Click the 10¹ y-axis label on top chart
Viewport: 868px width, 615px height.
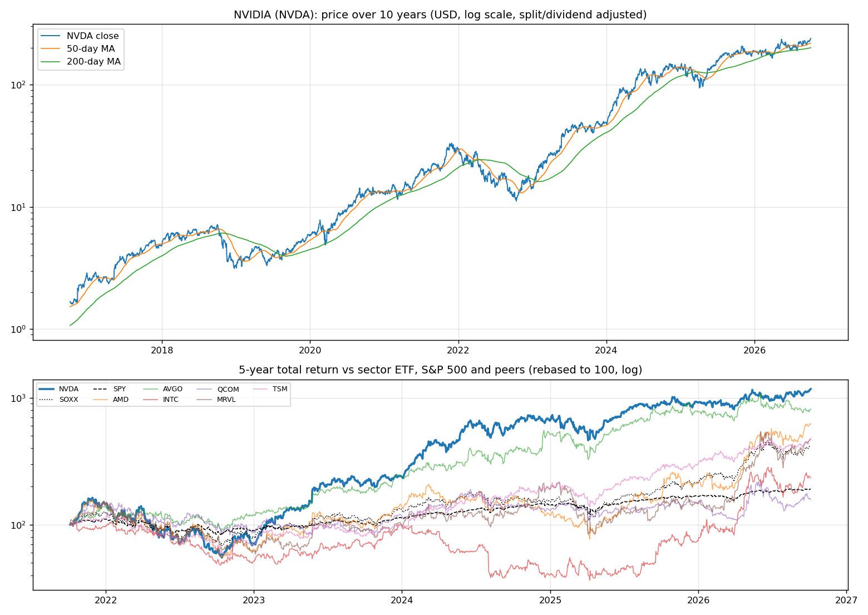tap(19, 206)
